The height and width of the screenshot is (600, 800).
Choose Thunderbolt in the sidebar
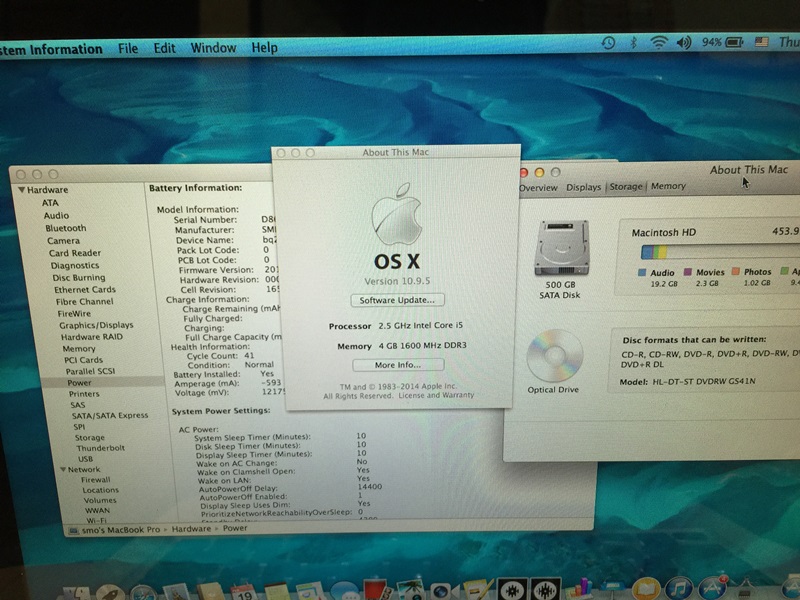pyautogui.click(x=101, y=448)
